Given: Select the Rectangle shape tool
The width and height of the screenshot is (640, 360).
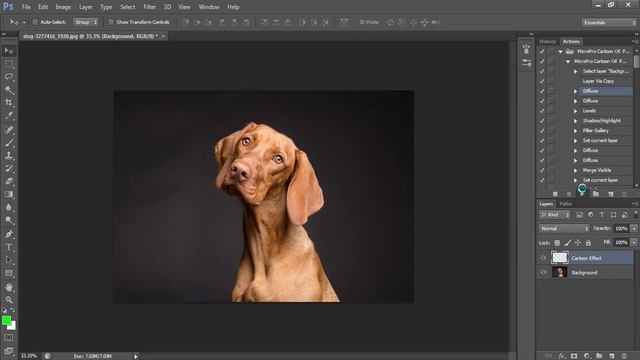Looking at the screenshot, I should coord(9,273).
